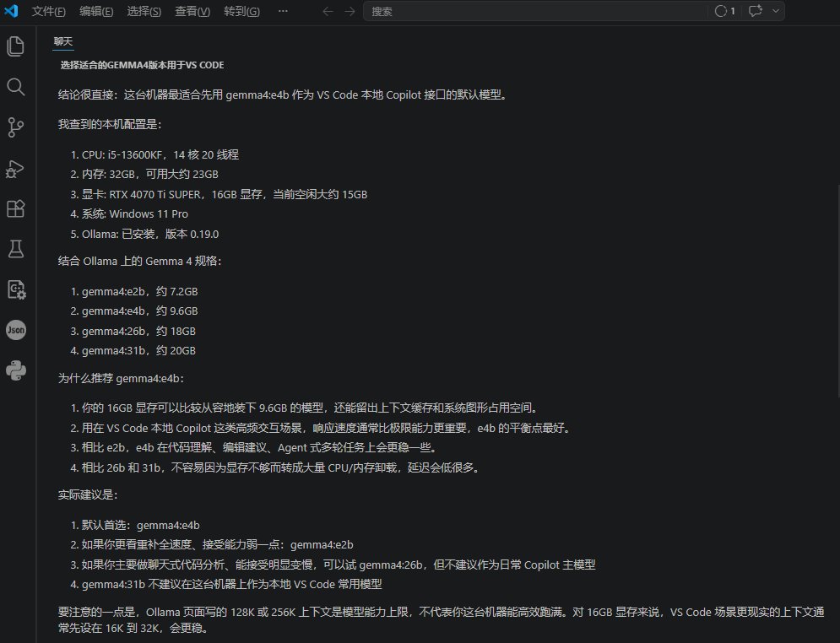Image resolution: width=840 pixels, height=643 pixels.
Task: Expand the chat dropdown chevron in title bar
Action: click(x=776, y=11)
